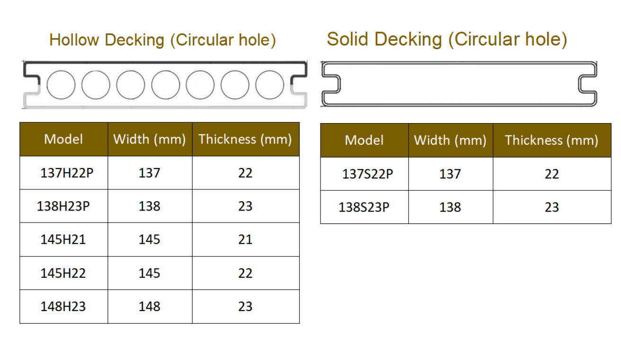Select model cell 145H22
This screenshot has height=364, width=621.
(x=63, y=273)
